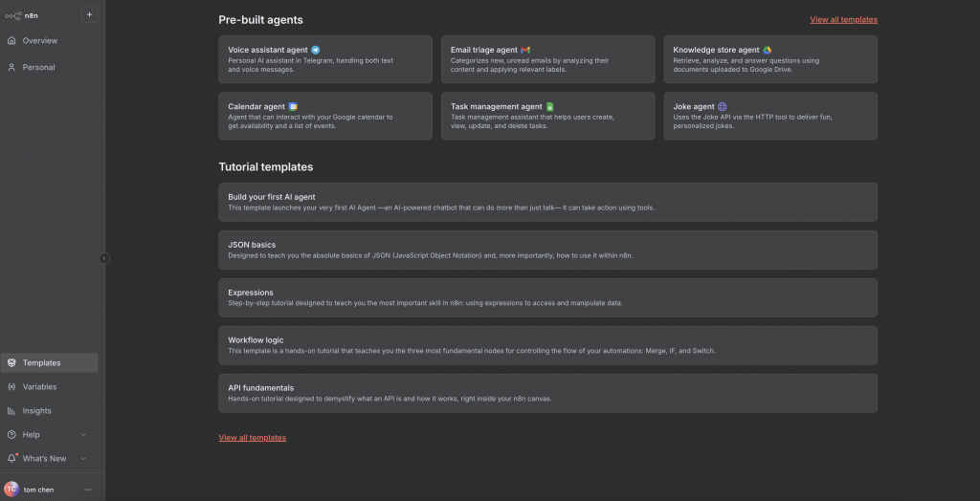
Task: Click bottom View all templates link
Action: pos(252,438)
